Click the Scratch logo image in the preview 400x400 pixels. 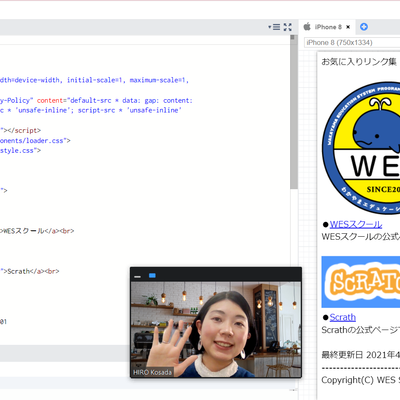tap(361, 282)
